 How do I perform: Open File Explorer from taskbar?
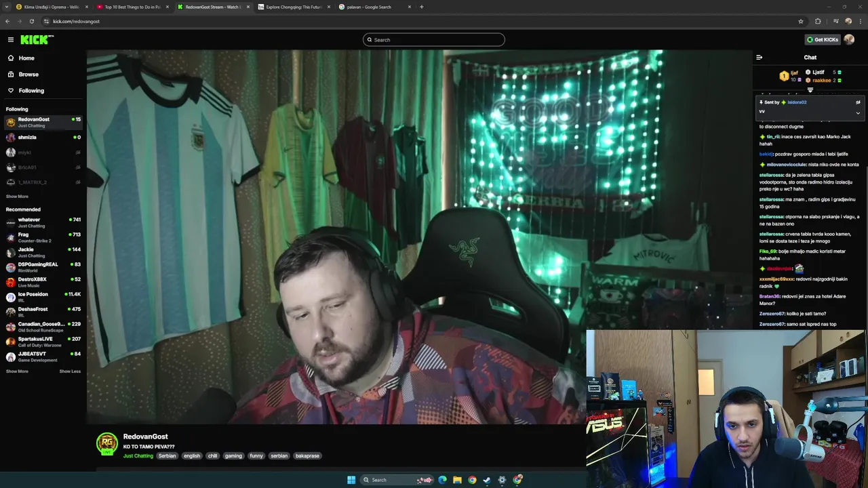pyautogui.click(x=457, y=480)
